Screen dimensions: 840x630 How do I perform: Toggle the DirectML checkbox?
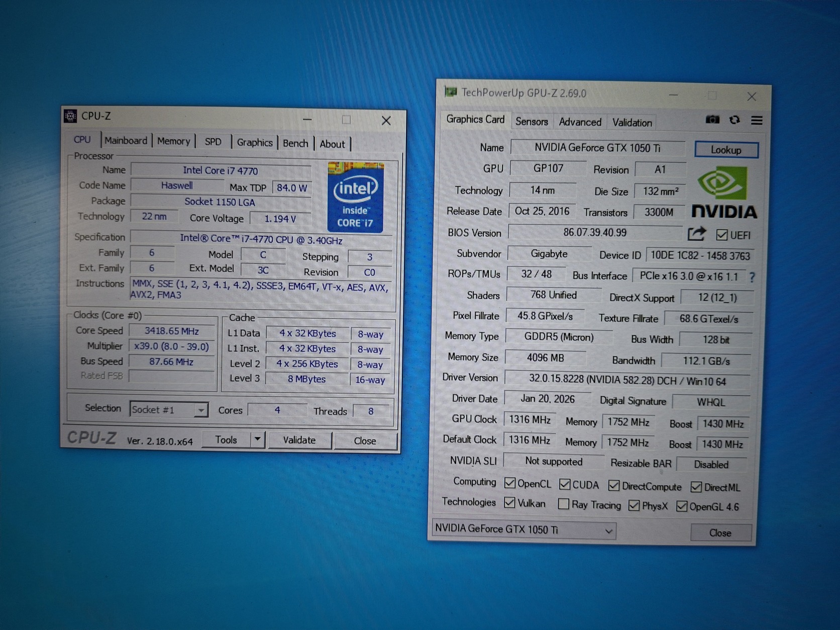[x=696, y=487]
